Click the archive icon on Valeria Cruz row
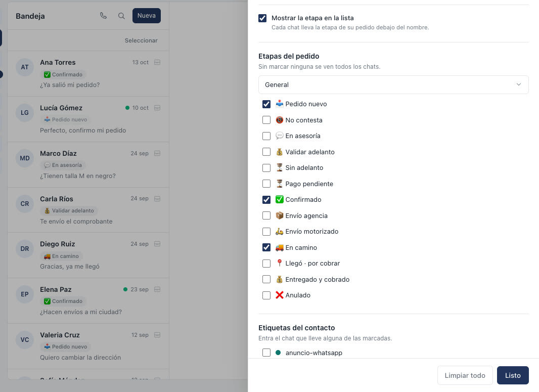Image resolution: width=539 pixels, height=392 pixels. tap(157, 335)
